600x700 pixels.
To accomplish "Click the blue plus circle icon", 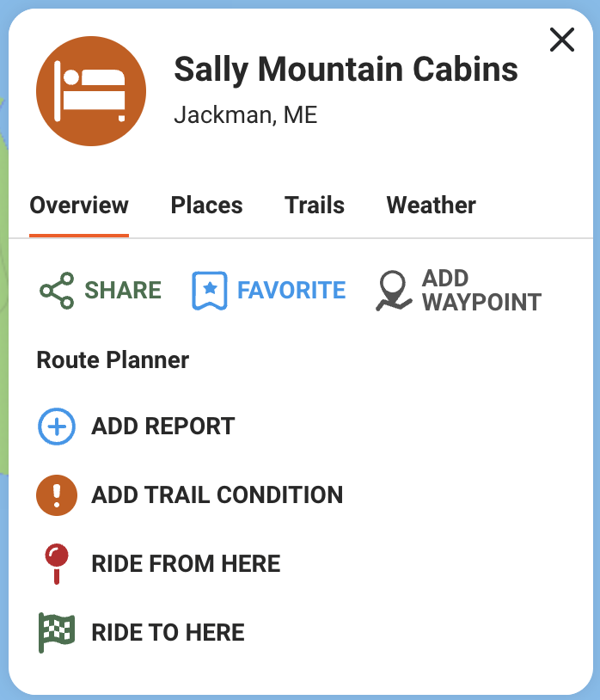I will 57,427.
